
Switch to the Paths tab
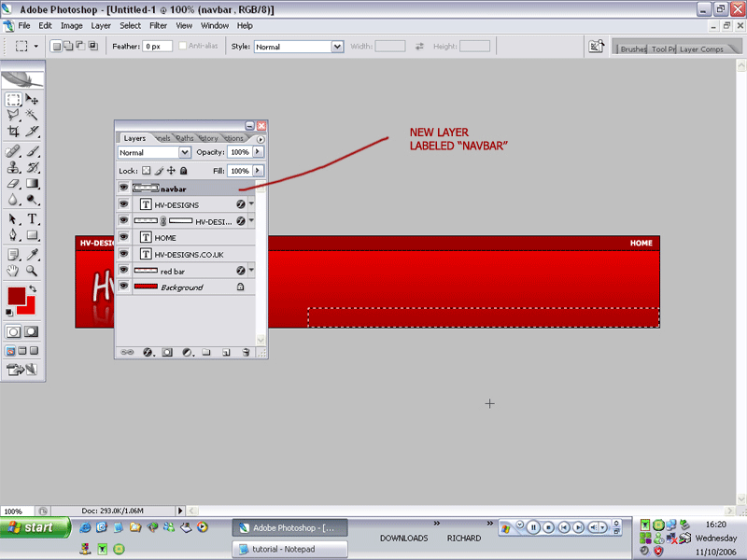coord(184,138)
